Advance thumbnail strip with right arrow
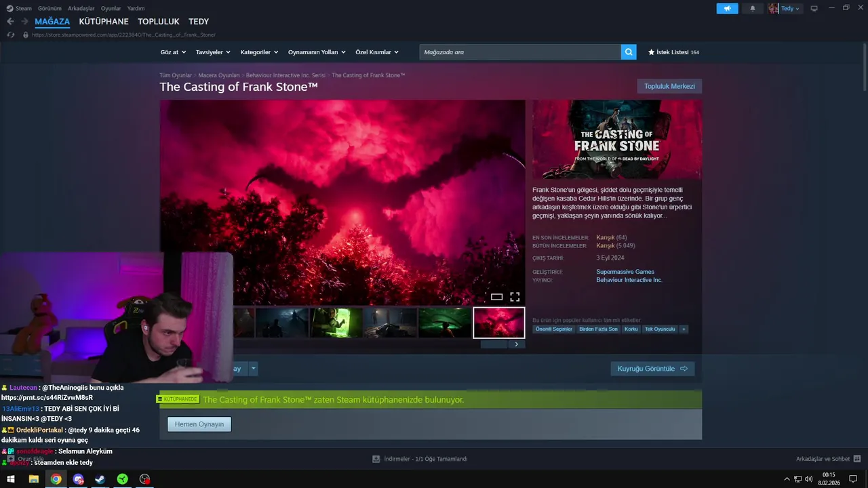Viewport: 868px width, 488px height. click(x=516, y=344)
